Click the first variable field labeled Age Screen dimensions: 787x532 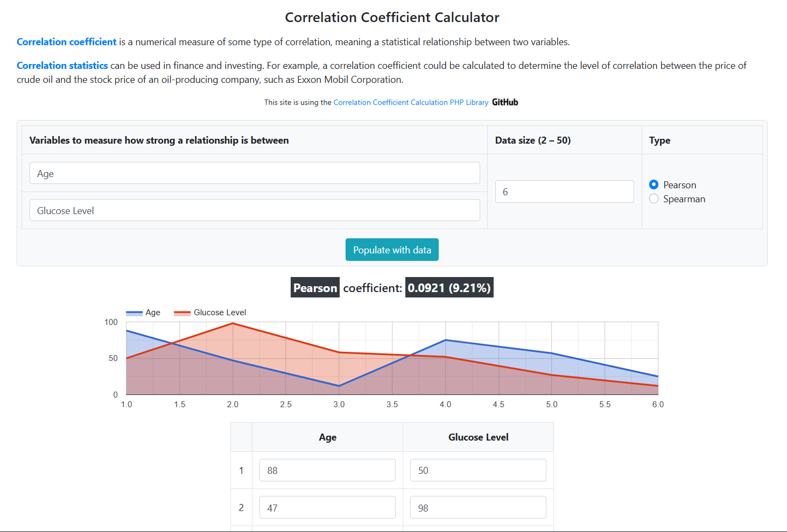point(254,173)
